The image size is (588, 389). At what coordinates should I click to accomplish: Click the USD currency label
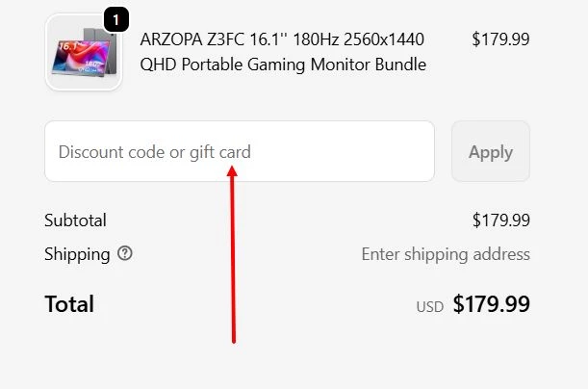(430, 307)
